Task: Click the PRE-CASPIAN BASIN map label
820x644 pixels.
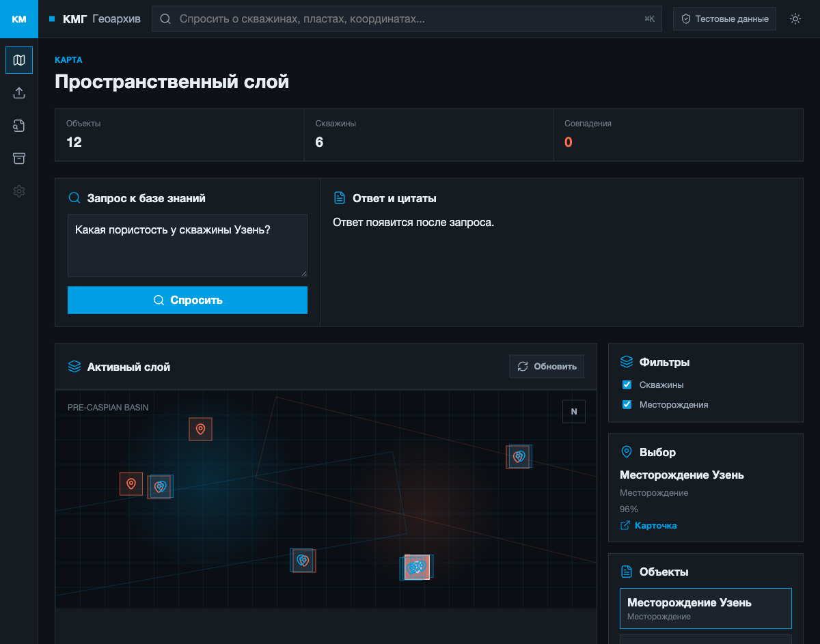Action: pyautogui.click(x=108, y=408)
